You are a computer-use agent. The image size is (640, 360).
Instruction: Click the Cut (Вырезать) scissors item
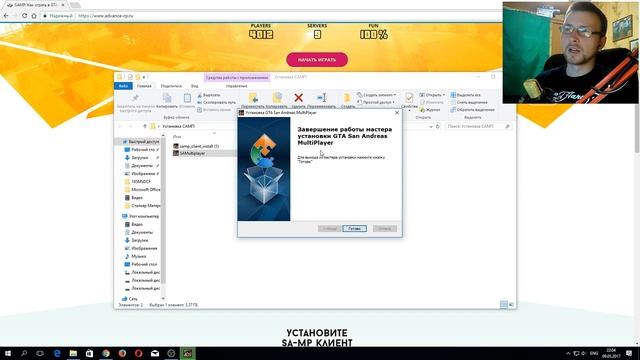(x=209, y=95)
